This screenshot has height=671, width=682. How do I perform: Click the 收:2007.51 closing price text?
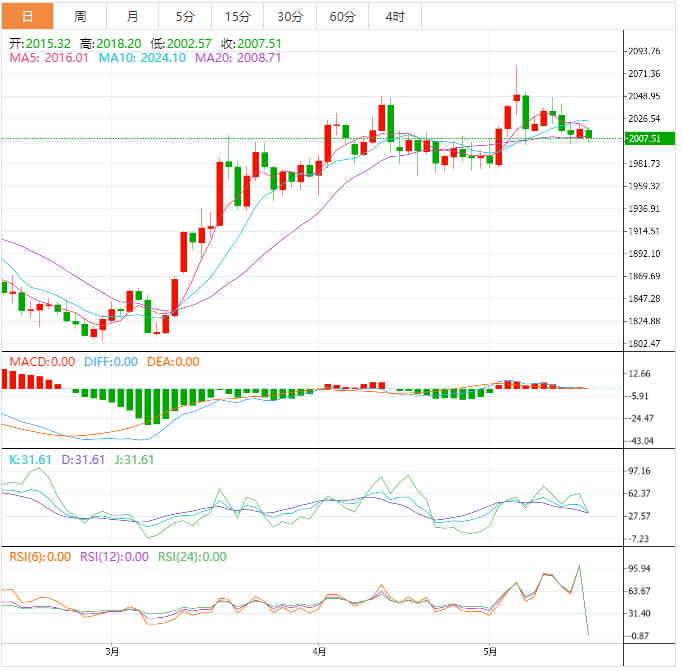(x=249, y=44)
